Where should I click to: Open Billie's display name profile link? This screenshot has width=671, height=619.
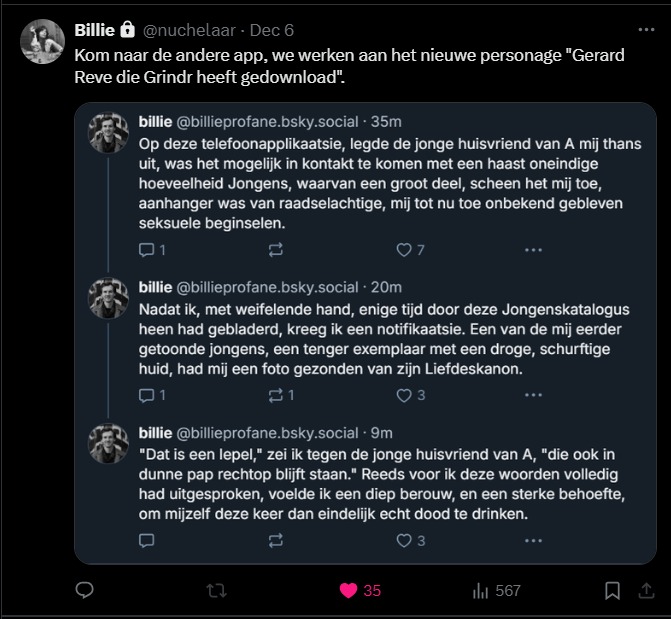(x=95, y=30)
